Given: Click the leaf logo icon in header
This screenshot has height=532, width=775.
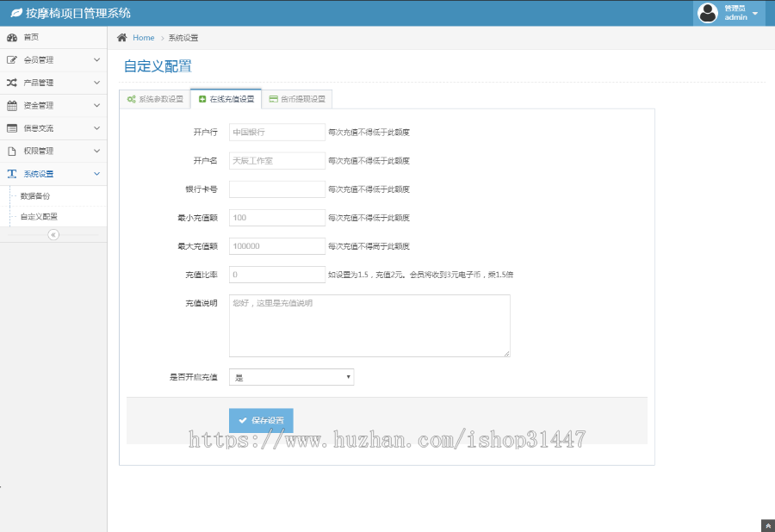Looking at the screenshot, I should (x=16, y=13).
